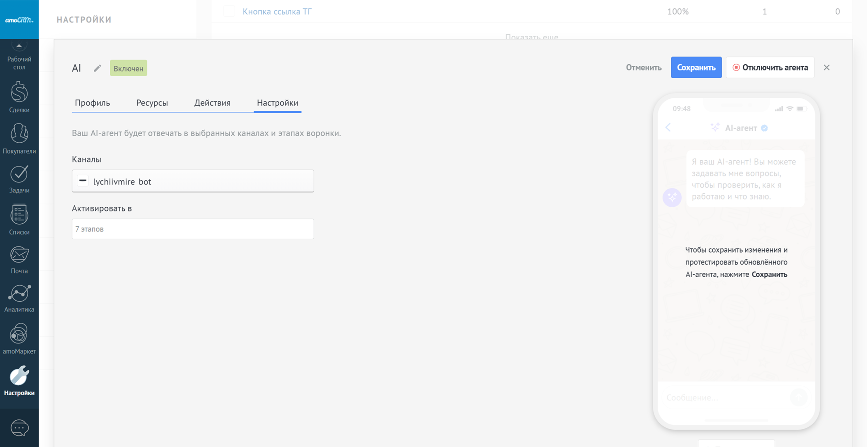Open the chat bubble icon at sidebar bottom

(19, 428)
